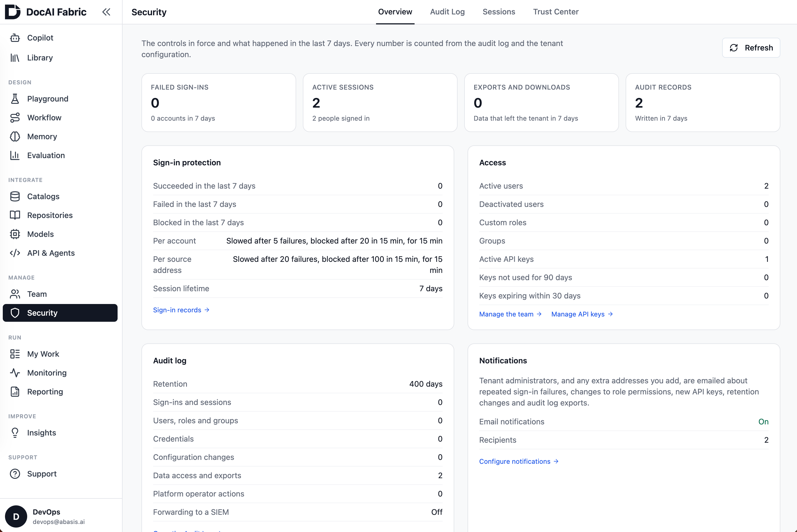Click the DocAI Fabric logo icon
This screenshot has width=797, height=532.
point(13,12)
